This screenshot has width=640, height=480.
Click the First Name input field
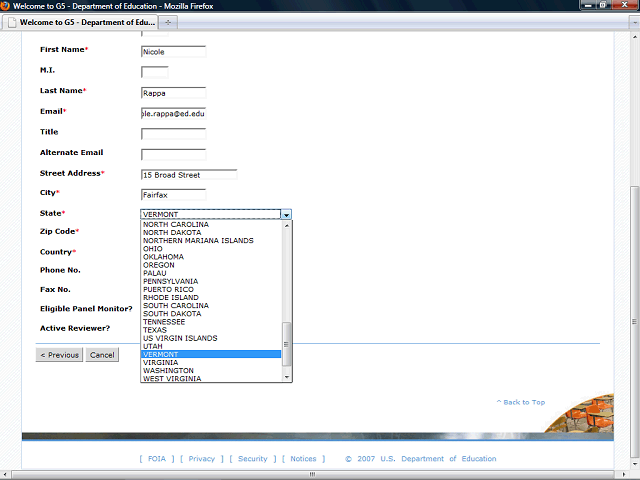pyautogui.click(x=173, y=52)
